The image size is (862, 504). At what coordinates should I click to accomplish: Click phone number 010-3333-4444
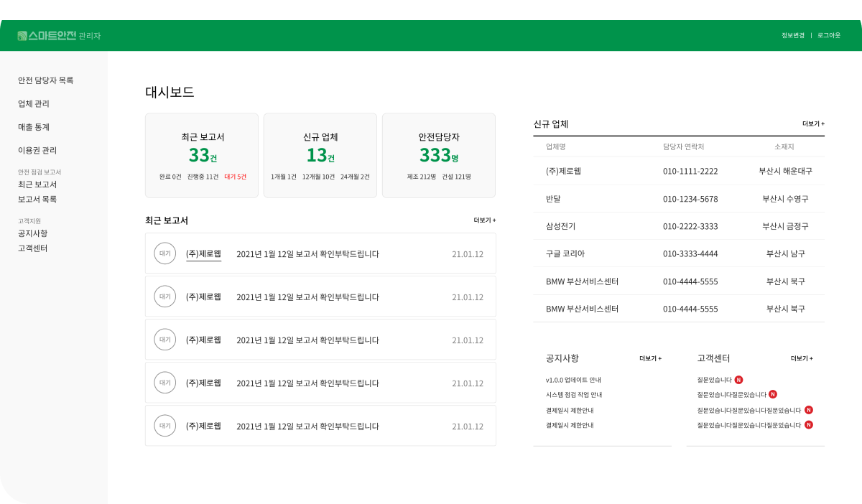point(690,253)
